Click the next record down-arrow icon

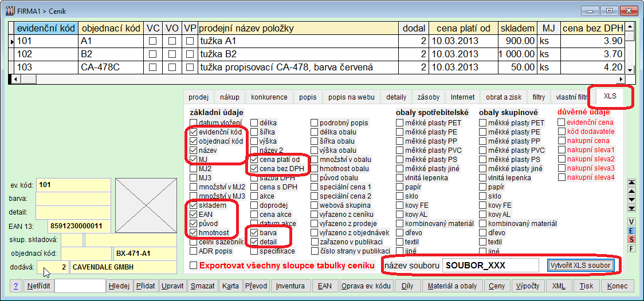631,200
